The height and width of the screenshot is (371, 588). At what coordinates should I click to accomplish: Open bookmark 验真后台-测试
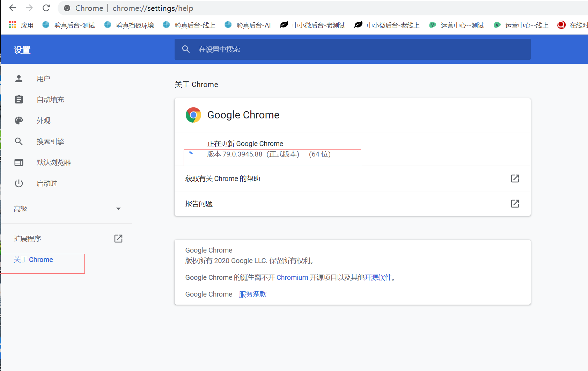click(x=69, y=25)
